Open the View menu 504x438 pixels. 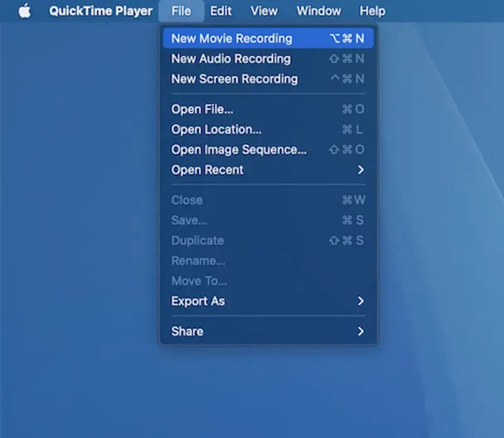(x=264, y=11)
